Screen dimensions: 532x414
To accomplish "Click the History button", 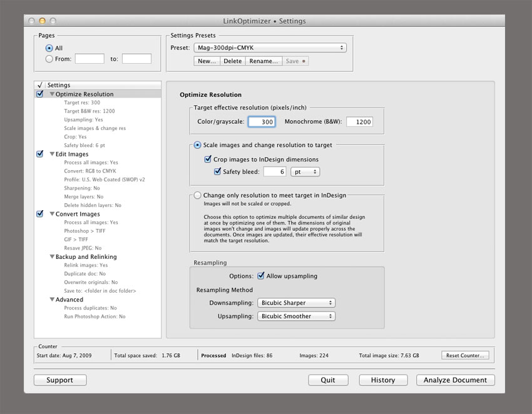I will pos(383,380).
